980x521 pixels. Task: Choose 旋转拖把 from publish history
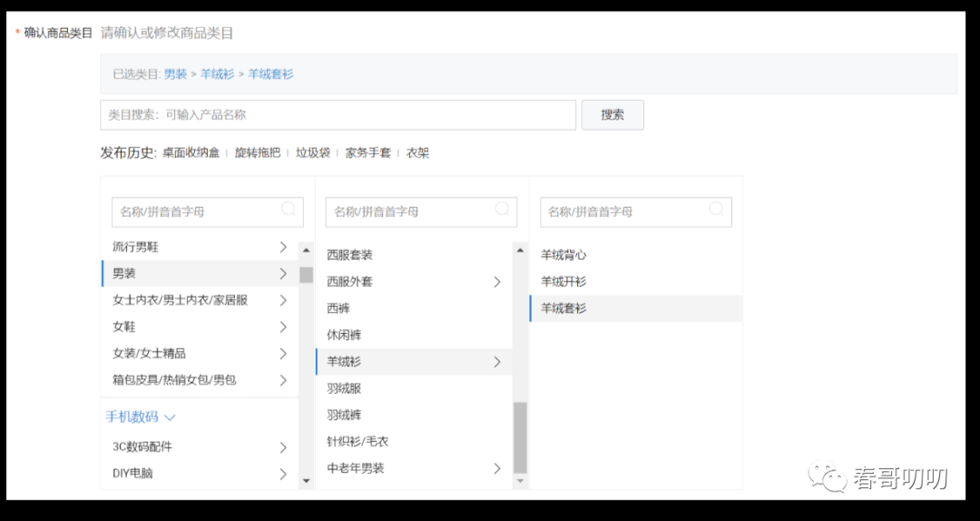[258, 152]
